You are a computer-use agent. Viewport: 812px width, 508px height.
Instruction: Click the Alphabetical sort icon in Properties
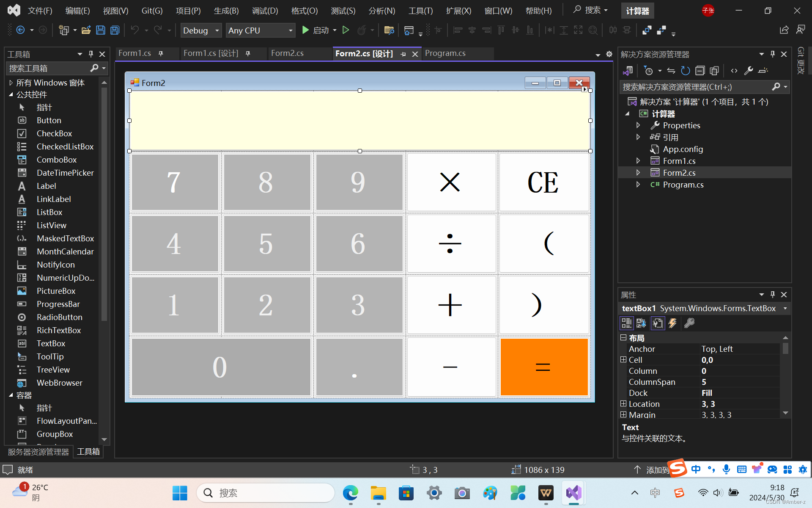(641, 323)
